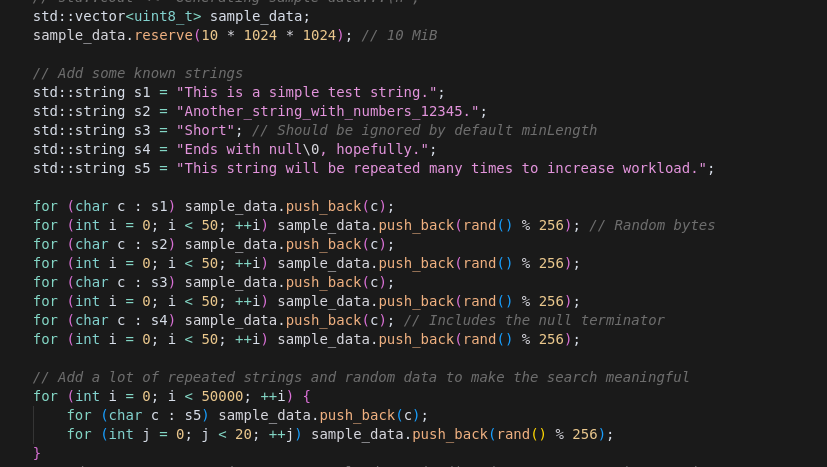Screen dimensions: 827x467
Task: Click "s1" in the first for loop
Action: 158,206
